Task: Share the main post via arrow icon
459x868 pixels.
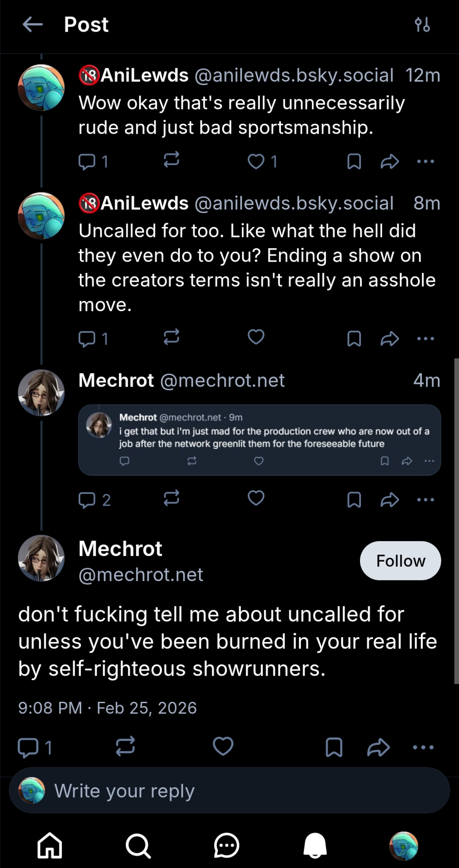Action: coord(378,747)
